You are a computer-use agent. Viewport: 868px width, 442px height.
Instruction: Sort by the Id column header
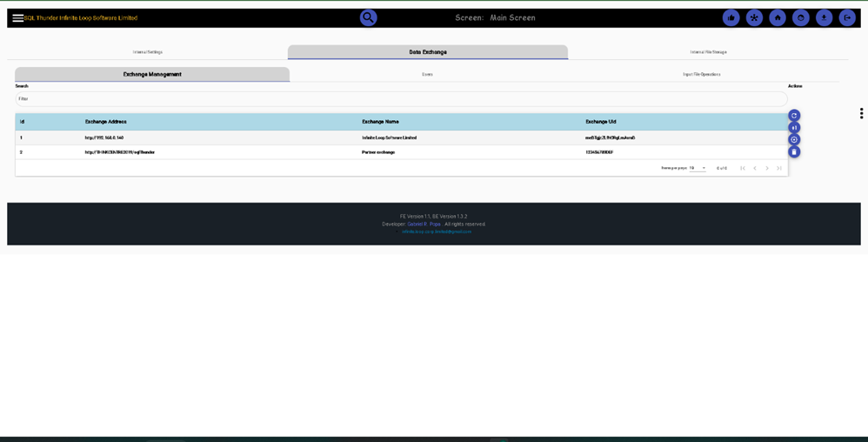[x=22, y=122]
